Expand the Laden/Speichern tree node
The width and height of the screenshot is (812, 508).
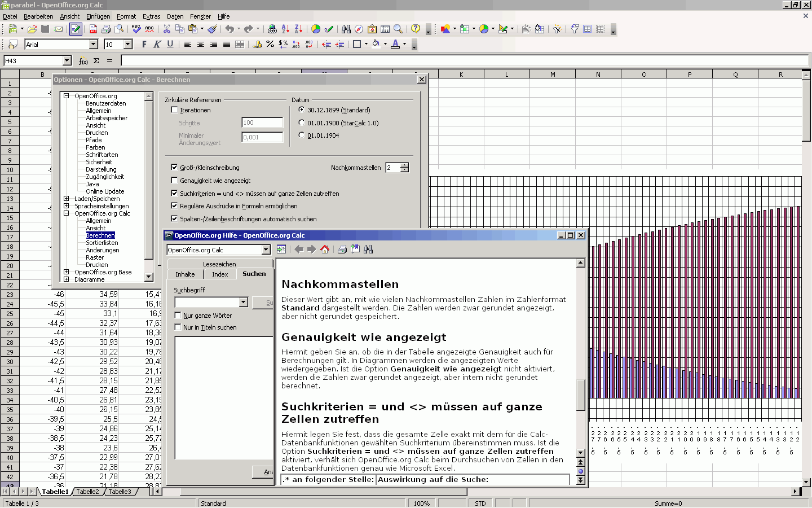point(67,199)
